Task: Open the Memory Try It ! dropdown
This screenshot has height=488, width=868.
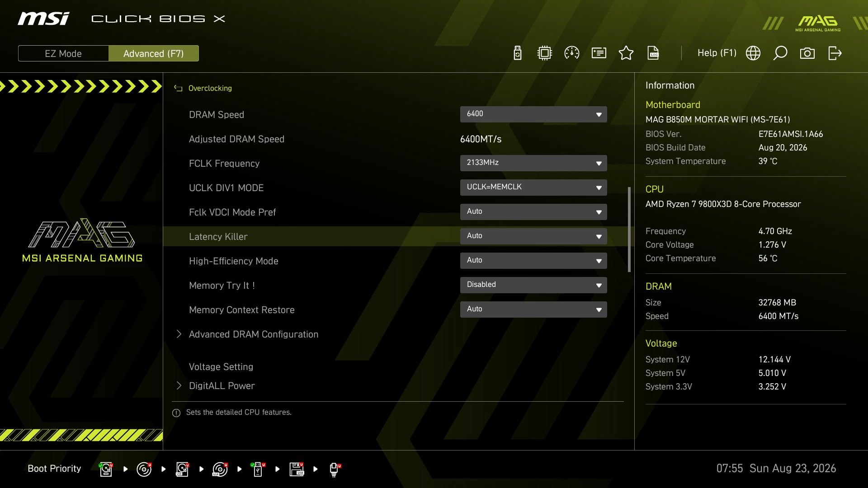Action: tap(533, 285)
